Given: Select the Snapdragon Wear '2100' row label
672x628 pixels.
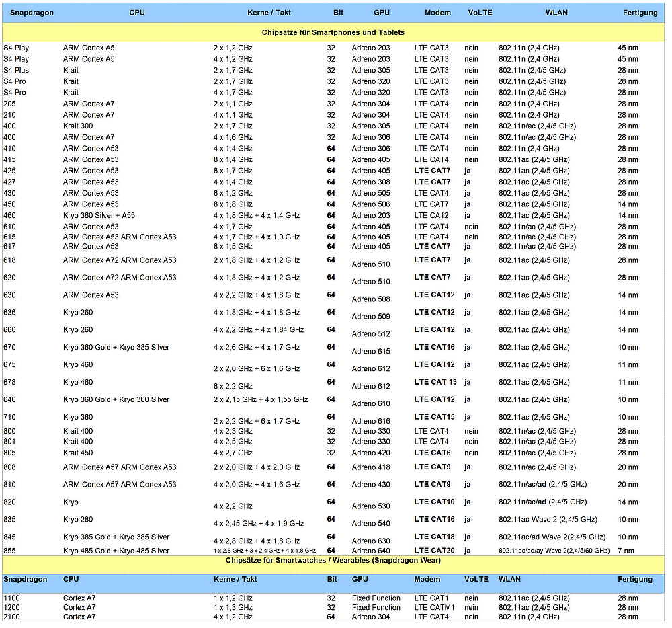Looking at the screenshot, I should click(x=11, y=617).
